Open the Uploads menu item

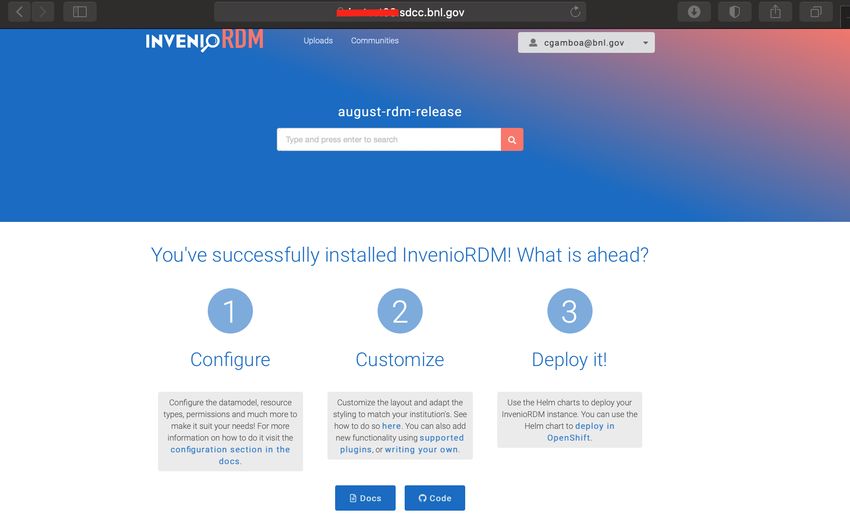tap(318, 41)
